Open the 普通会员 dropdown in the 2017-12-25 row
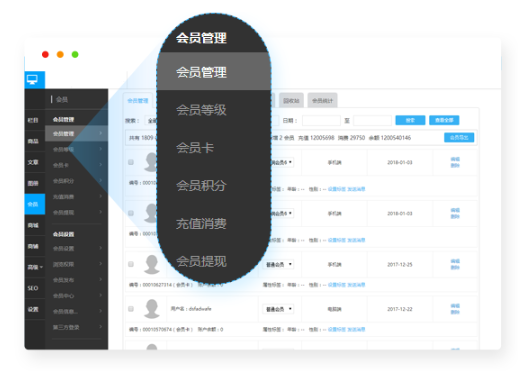 coord(278,264)
